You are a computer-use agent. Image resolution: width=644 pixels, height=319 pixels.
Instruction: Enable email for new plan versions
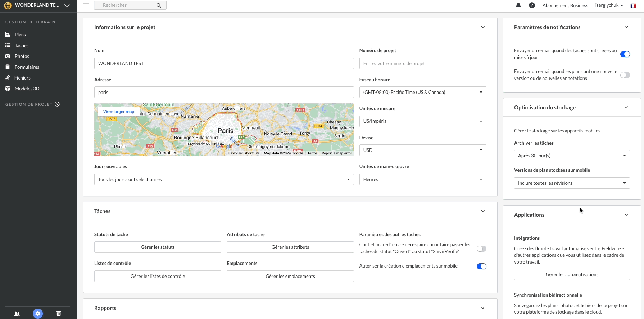625,75
